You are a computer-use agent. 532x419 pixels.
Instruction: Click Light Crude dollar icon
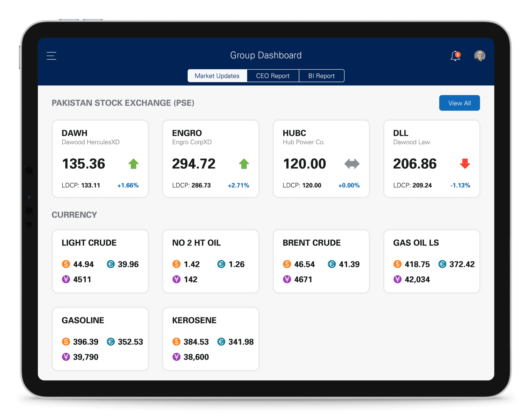66,264
